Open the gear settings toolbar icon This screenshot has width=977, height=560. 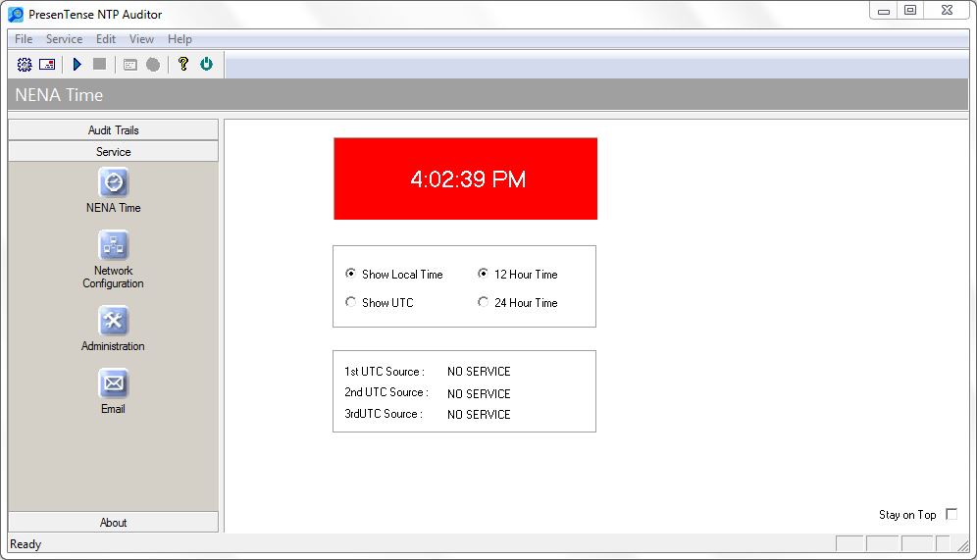[x=25, y=64]
